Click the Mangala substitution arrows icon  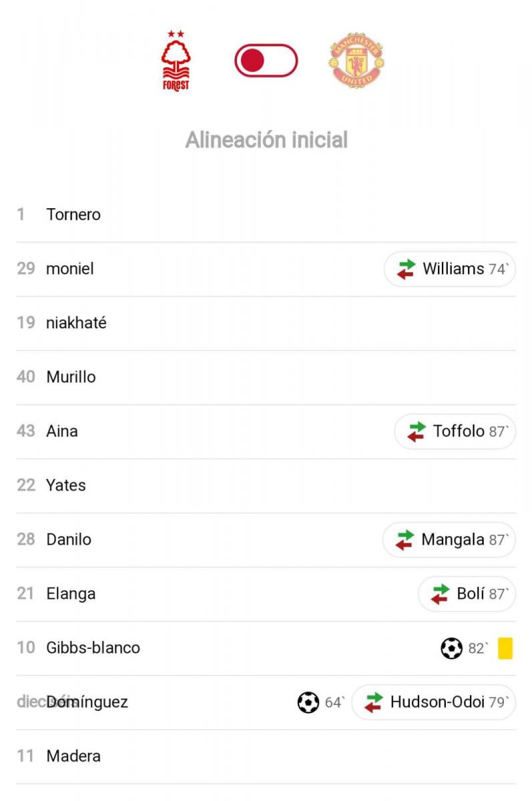[x=405, y=539]
